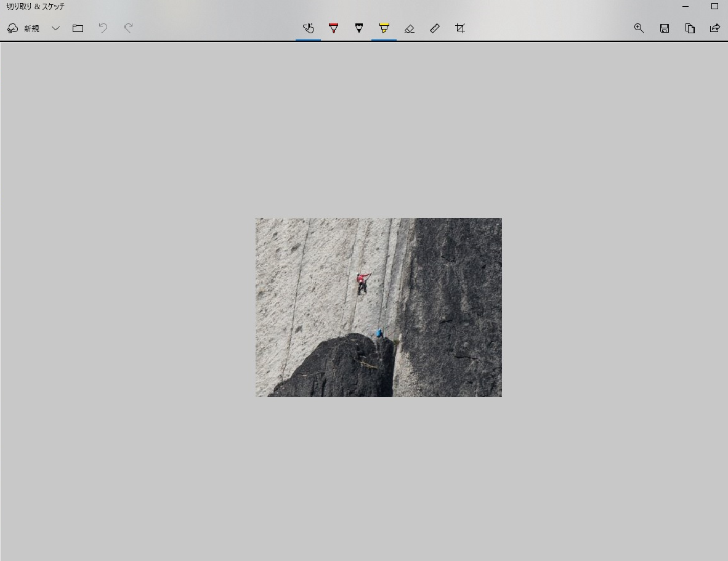This screenshot has height=561, width=728.
Task: Undo the last stroke
Action: pyautogui.click(x=103, y=28)
